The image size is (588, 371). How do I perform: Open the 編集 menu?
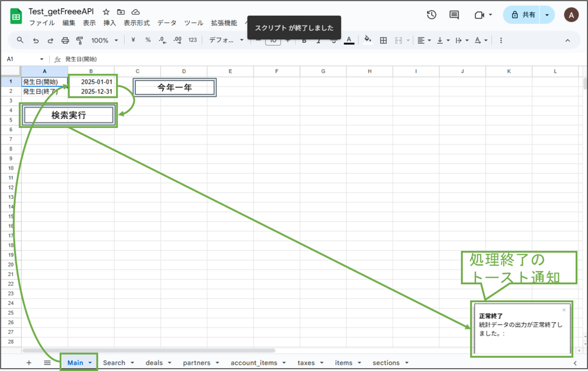point(69,23)
